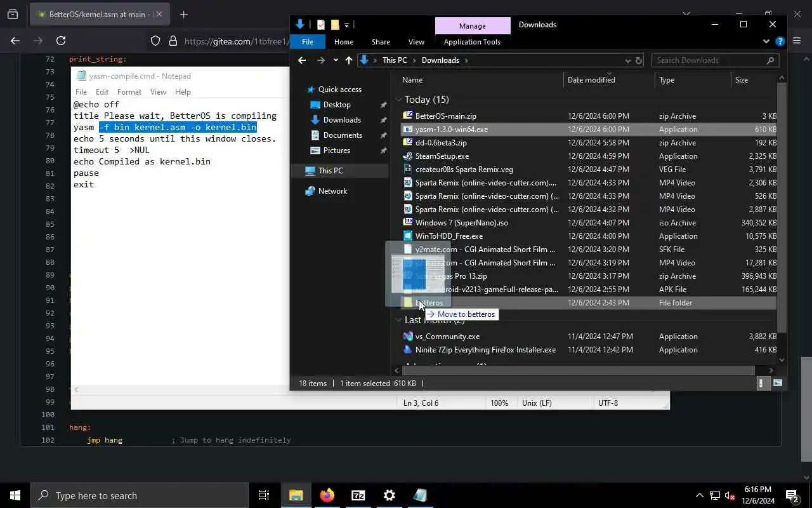Viewport: 812px width, 508px height.
Task: Open Notepad's Help menu
Action: (x=183, y=92)
